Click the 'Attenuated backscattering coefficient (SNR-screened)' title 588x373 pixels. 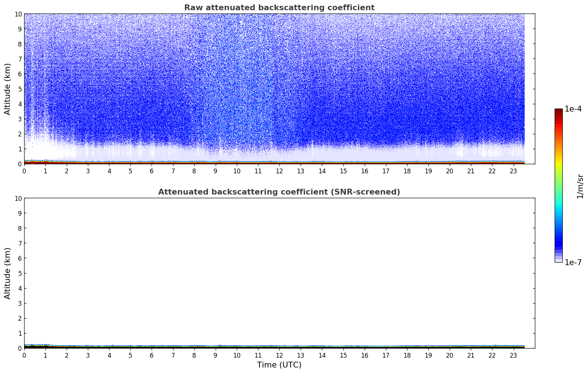coord(279,192)
